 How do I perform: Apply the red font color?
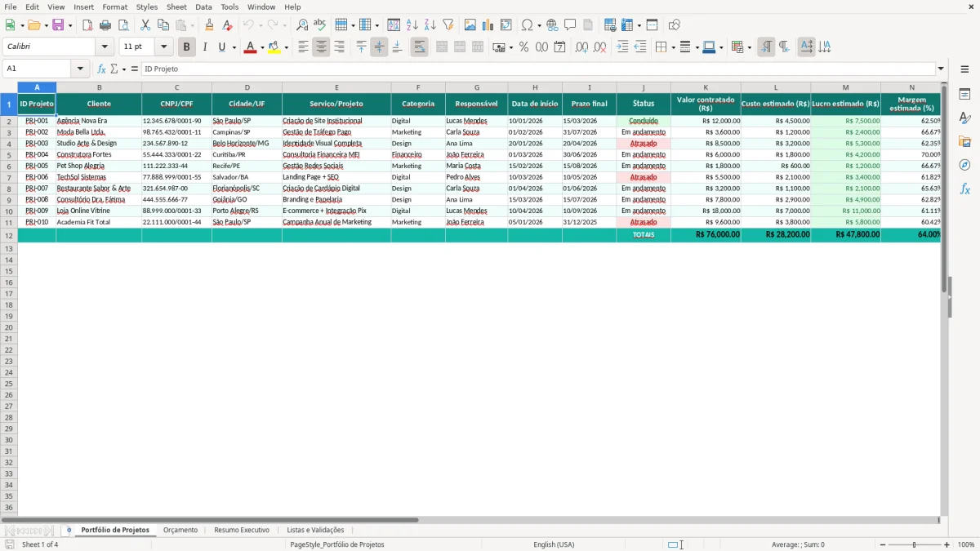pyautogui.click(x=249, y=47)
